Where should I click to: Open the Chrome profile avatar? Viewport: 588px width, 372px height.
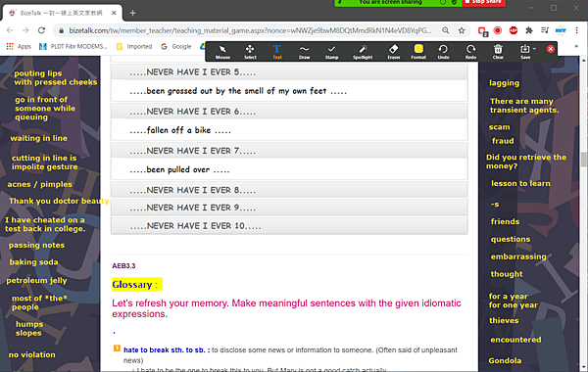click(x=561, y=30)
